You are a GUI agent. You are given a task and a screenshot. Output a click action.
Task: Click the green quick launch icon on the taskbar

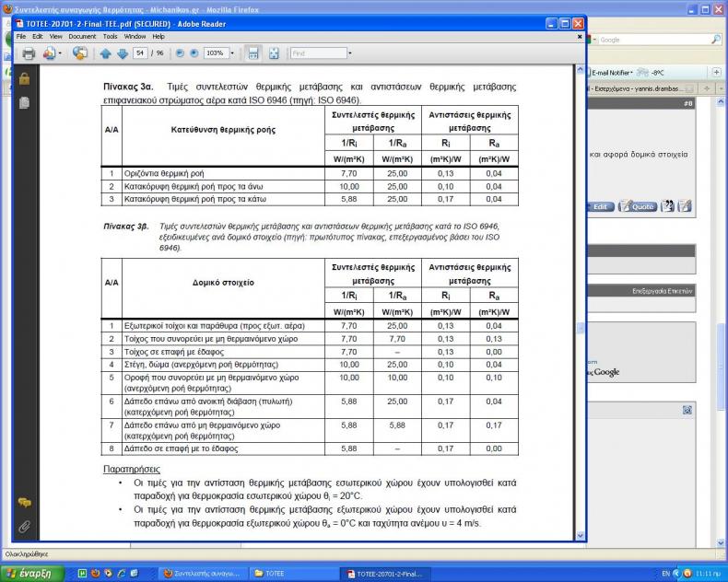coord(82,573)
